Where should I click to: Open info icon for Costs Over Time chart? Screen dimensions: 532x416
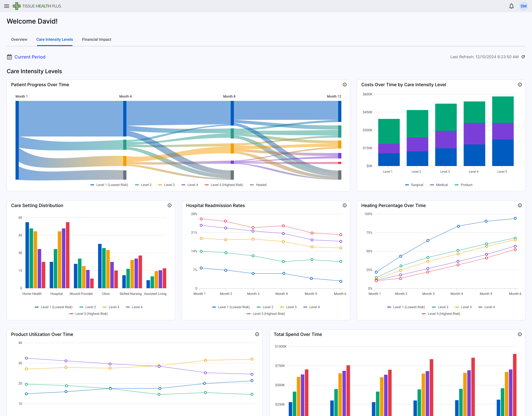[x=520, y=85]
